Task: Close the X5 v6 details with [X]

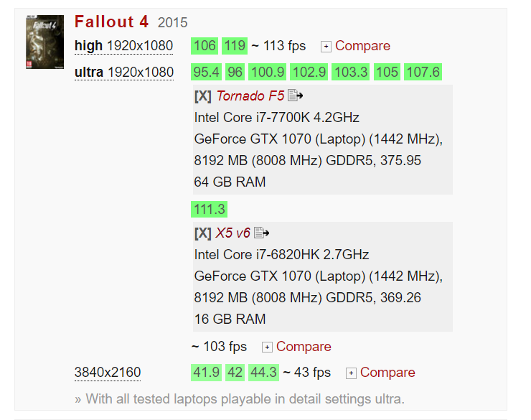Action: (203, 233)
